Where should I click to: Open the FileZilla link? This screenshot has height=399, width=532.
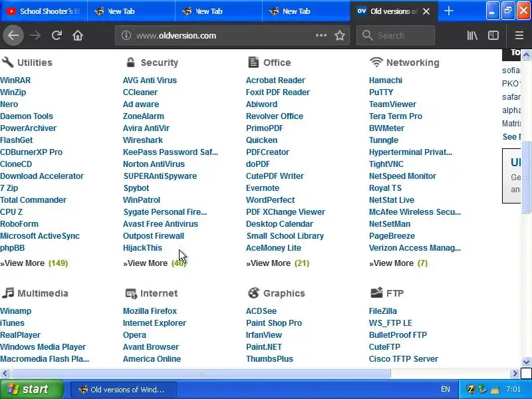383,311
